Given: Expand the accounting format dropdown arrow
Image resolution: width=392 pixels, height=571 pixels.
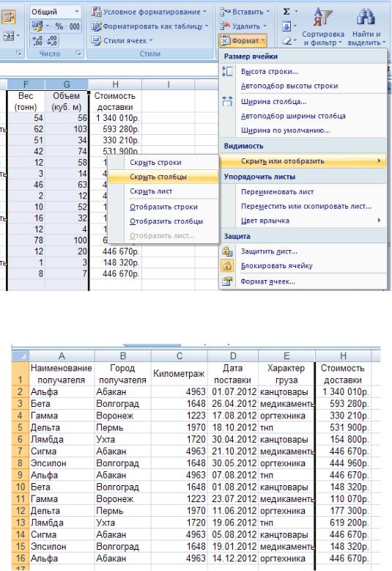Looking at the screenshot, I should pos(48,26).
